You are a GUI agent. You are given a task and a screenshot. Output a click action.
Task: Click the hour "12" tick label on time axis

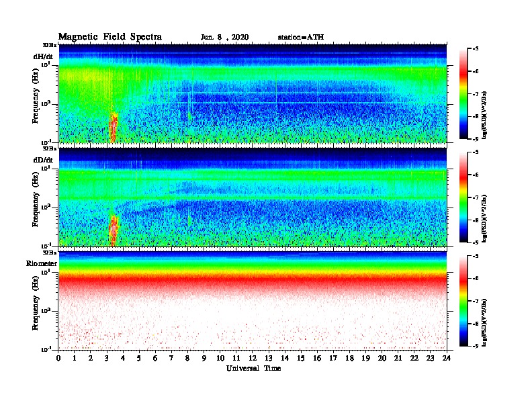click(x=253, y=358)
